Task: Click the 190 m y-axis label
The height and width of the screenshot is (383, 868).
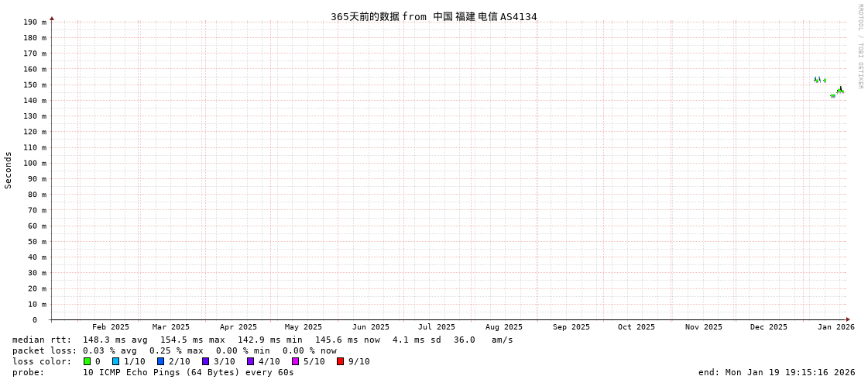Action: pos(35,22)
